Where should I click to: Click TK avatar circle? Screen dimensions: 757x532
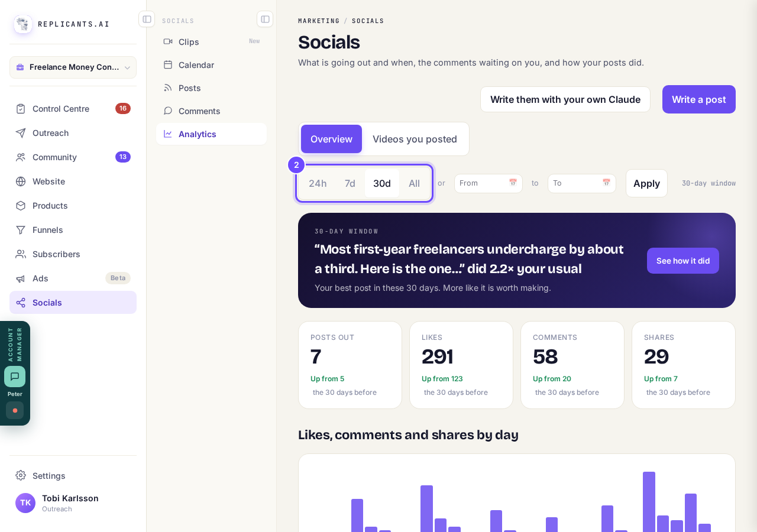(x=25, y=503)
